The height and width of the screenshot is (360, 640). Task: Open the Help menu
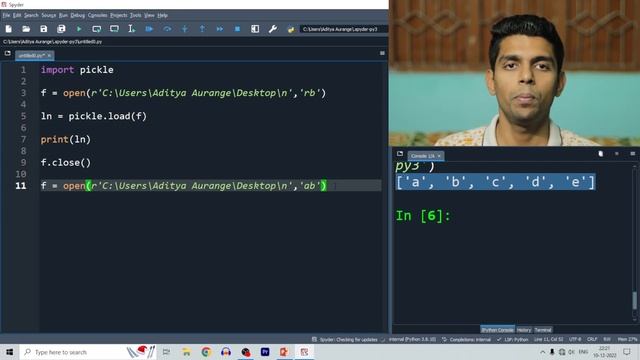[x=162, y=15]
